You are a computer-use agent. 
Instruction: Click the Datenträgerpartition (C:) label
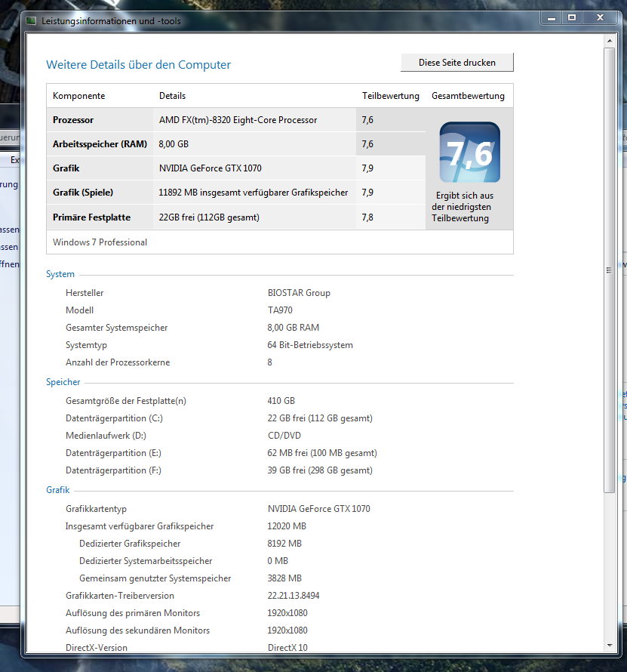pyautogui.click(x=114, y=418)
